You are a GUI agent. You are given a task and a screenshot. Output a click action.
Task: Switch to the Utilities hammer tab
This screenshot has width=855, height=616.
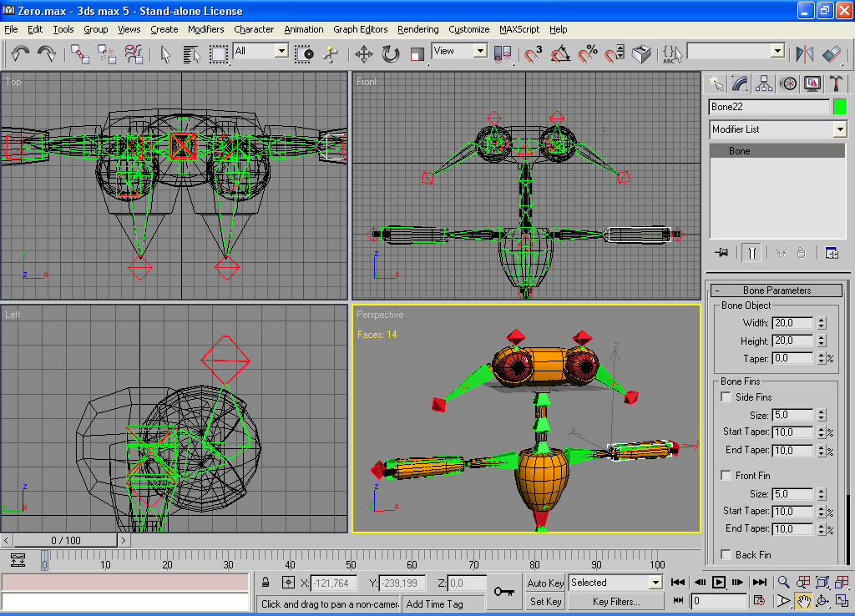(835, 83)
